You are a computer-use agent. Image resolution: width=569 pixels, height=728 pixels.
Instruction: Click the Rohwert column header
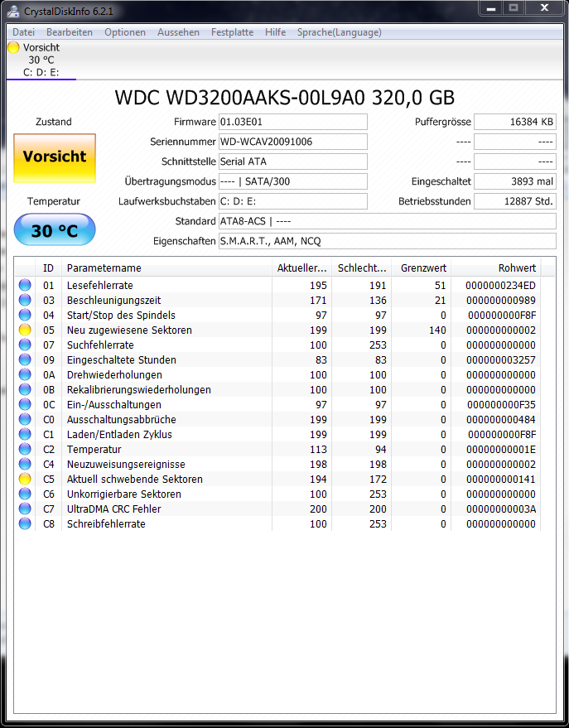coord(495,268)
